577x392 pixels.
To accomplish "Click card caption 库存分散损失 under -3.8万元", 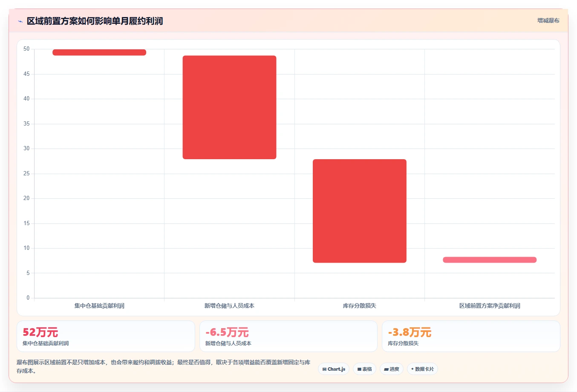I will tap(403, 343).
